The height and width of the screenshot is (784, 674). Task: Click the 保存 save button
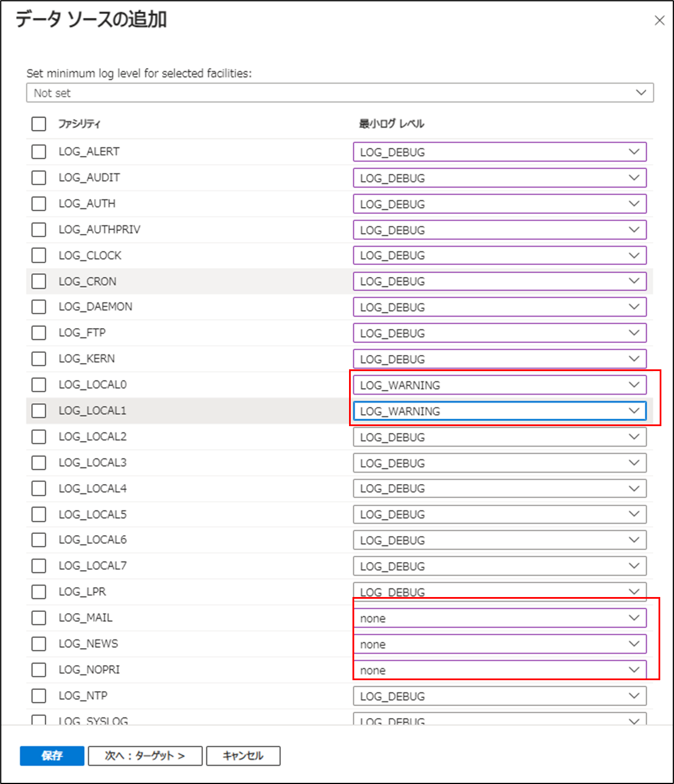52,755
